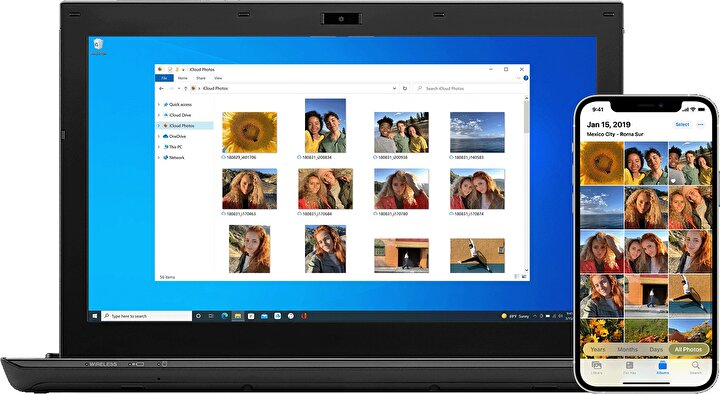Tap Select in the iPhone Photos app
Image resolution: width=720 pixels, height=394 pixels.
pos(682,124)
